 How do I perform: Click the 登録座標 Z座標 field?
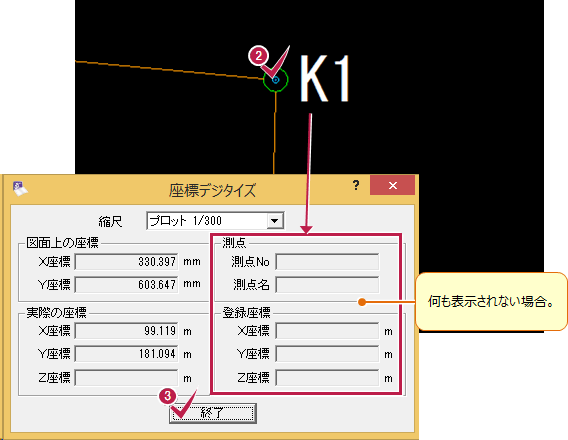tap(327, 378)
